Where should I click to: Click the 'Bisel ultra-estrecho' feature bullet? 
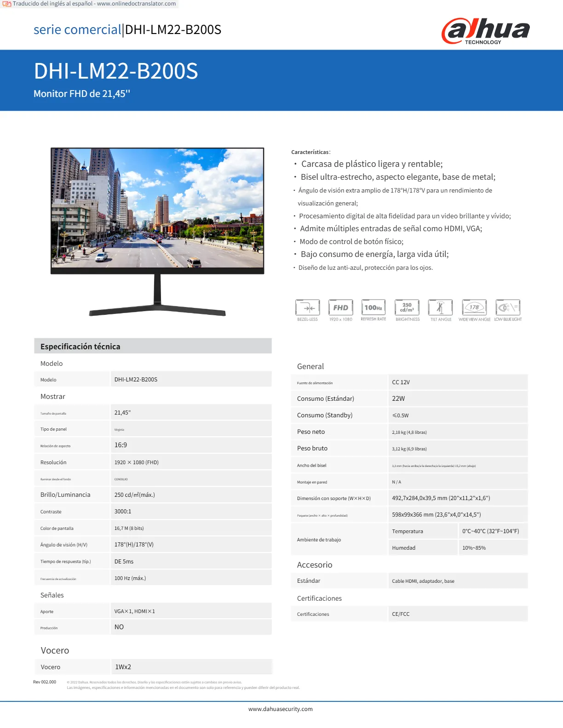(x=398, y=177)
